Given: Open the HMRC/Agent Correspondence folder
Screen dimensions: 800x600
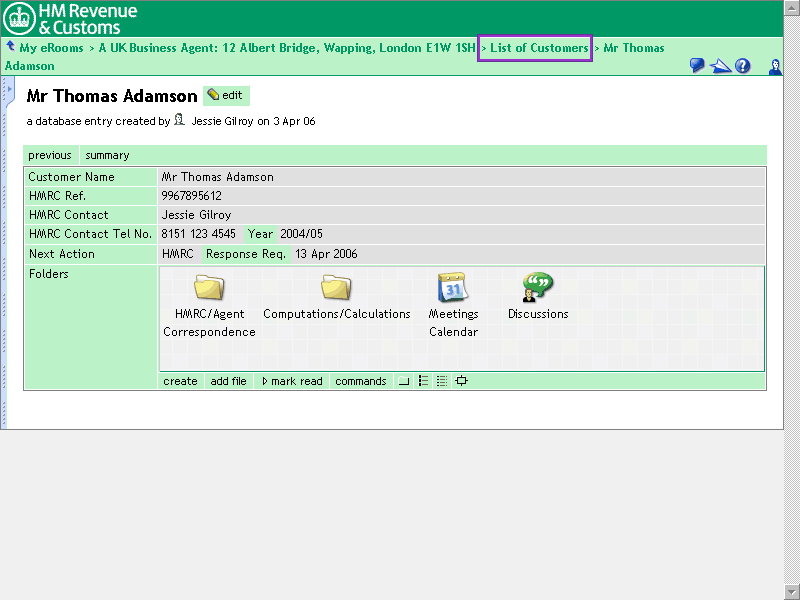Looking at the screenshot, I should tap(209, 289).
